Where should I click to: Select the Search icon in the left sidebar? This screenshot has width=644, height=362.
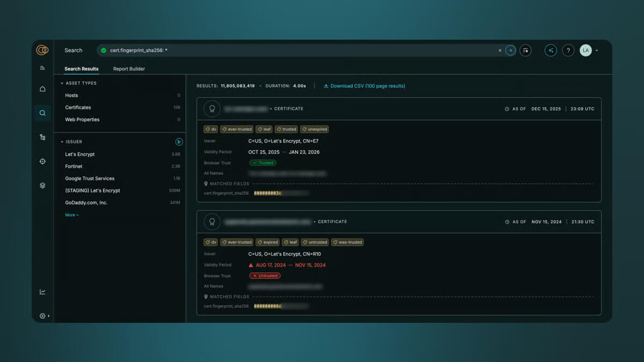coord(42,113)
